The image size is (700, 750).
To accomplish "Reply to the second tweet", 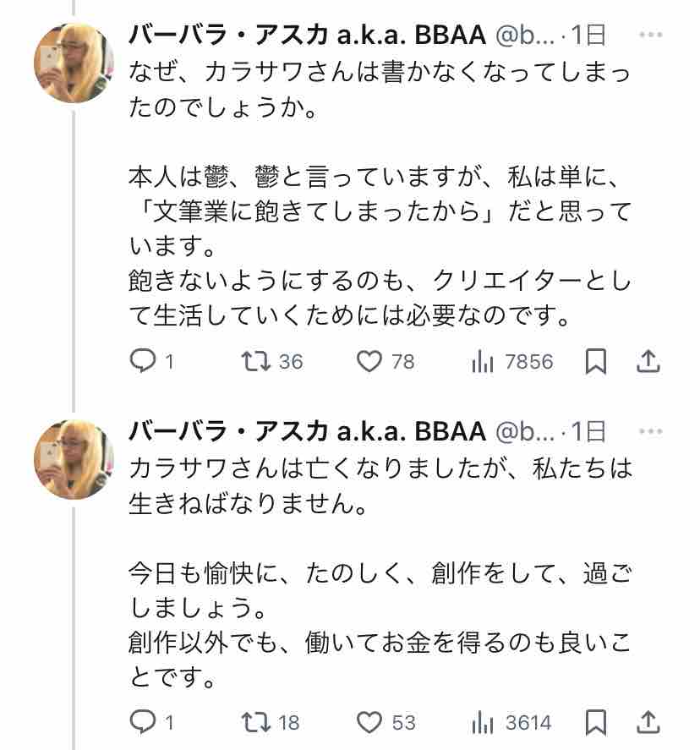I will pos(140,722).
